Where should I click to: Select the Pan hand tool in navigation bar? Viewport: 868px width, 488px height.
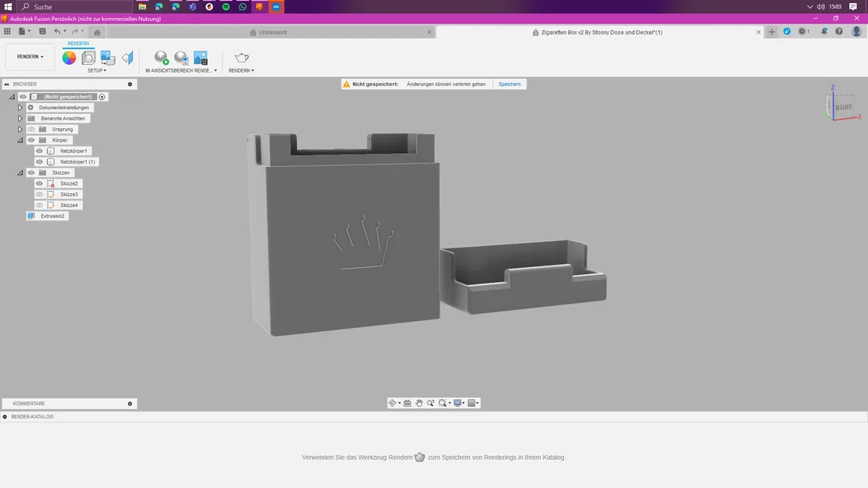(x=419, y=404)
